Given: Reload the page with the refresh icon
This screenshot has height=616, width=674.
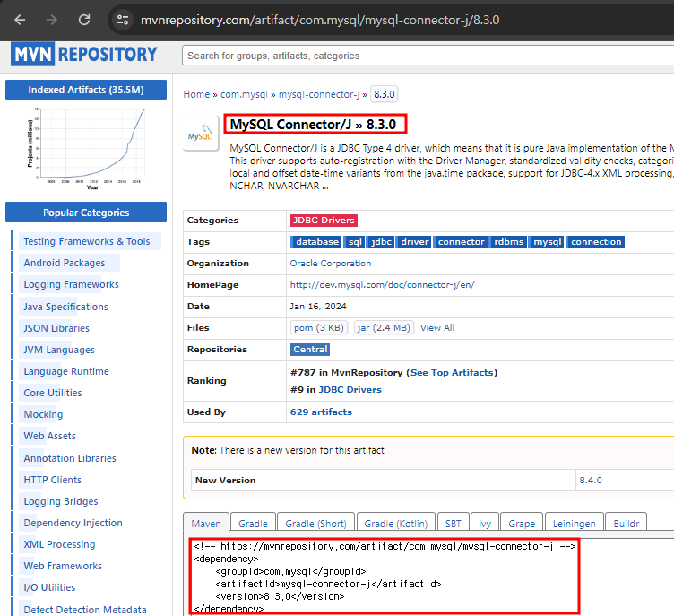Looking at the screenshot, I should 84,20.
